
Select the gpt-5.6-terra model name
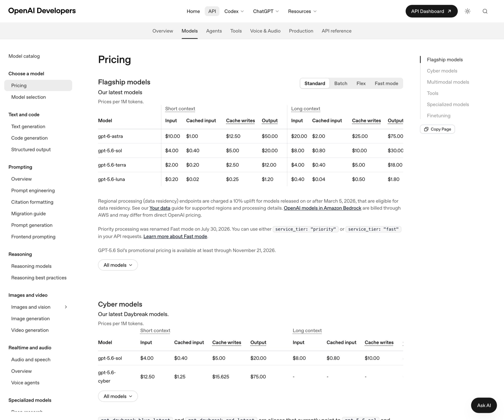[112, 165]
